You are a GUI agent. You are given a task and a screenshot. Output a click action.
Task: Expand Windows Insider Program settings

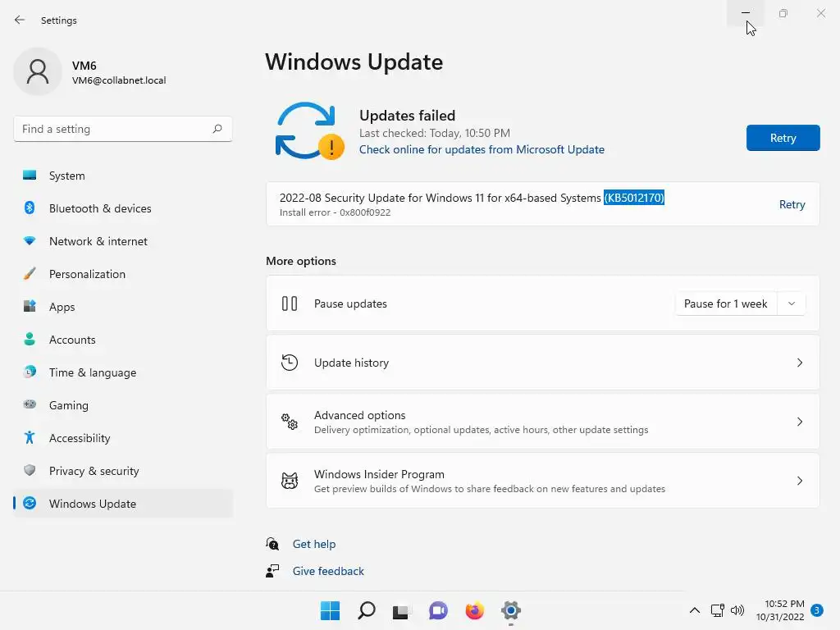pyautogui.click(x=799, y=481)
